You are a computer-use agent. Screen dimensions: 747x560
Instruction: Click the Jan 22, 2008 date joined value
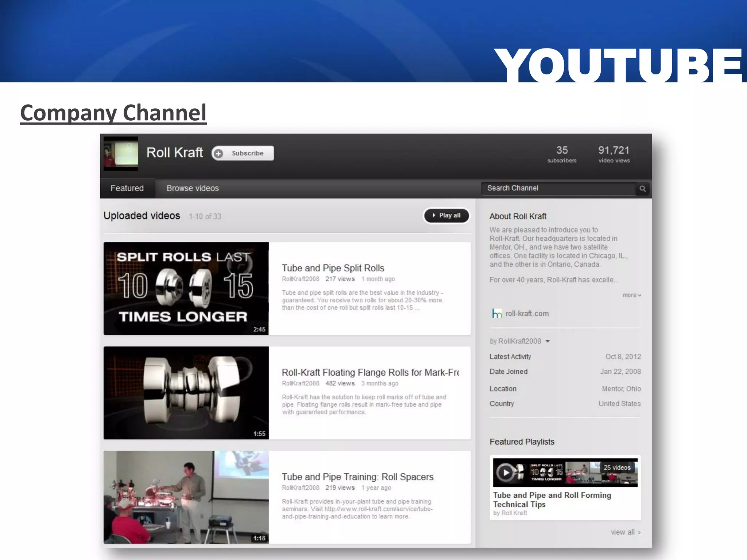[620, 372]
